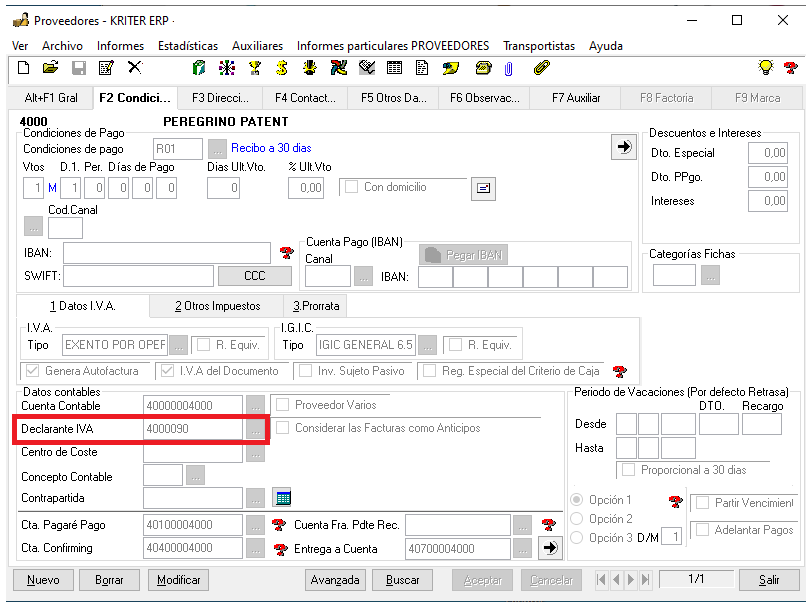Click the yellow paperclip toolbar icon
This screenshot has height=605, width=811.
542,68
